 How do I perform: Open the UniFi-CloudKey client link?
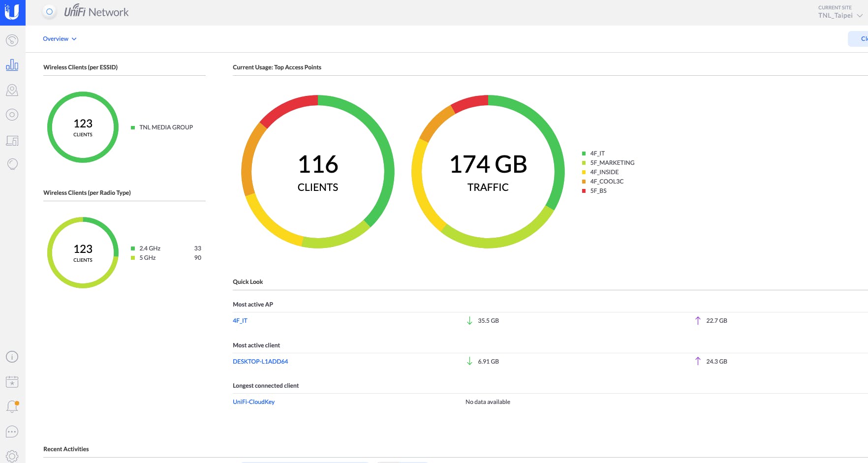tap(253, 402)
